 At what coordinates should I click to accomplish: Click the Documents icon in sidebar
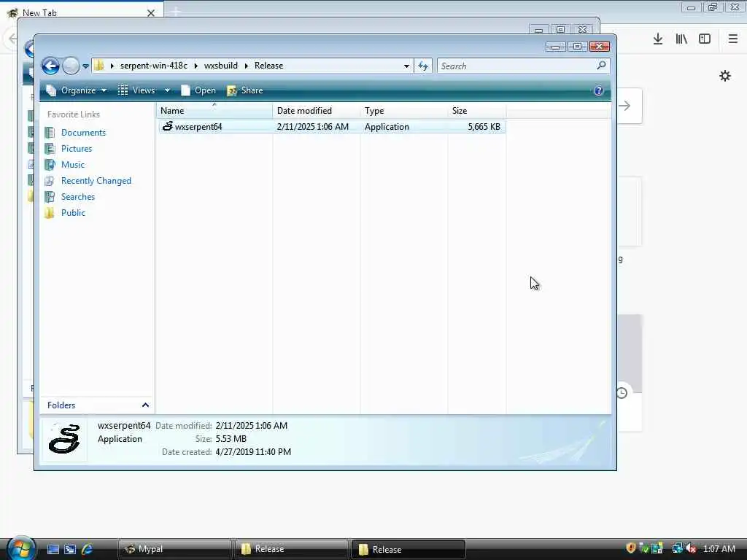pyautogui.click(x=50, y=133)
